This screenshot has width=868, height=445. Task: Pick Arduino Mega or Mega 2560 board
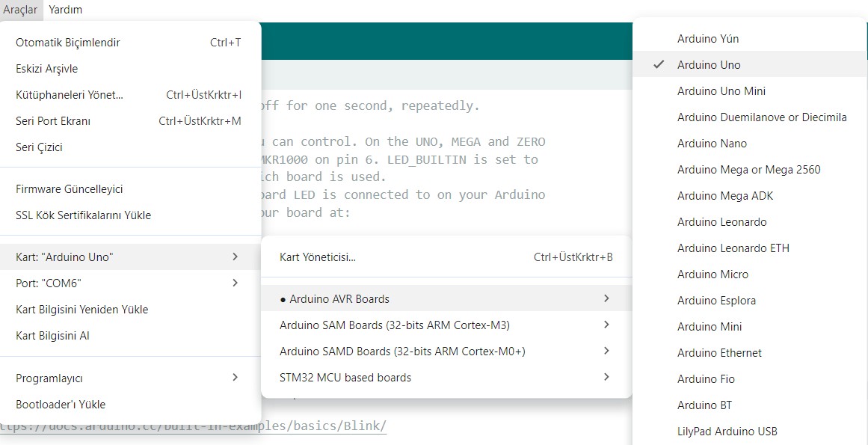(748, 170)
